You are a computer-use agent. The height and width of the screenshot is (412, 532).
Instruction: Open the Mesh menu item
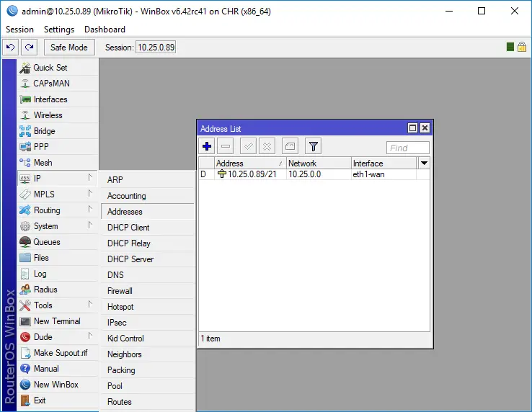tap(58, 163)
